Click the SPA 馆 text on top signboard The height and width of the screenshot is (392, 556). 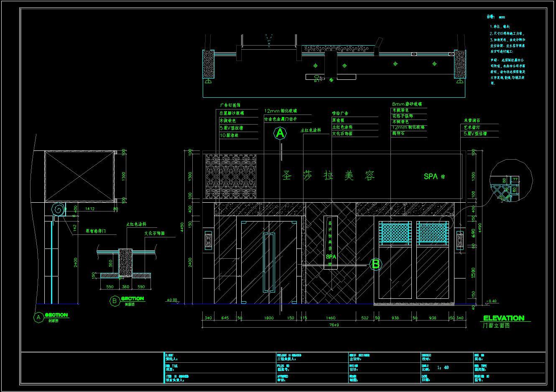click(x=434, y=176)
